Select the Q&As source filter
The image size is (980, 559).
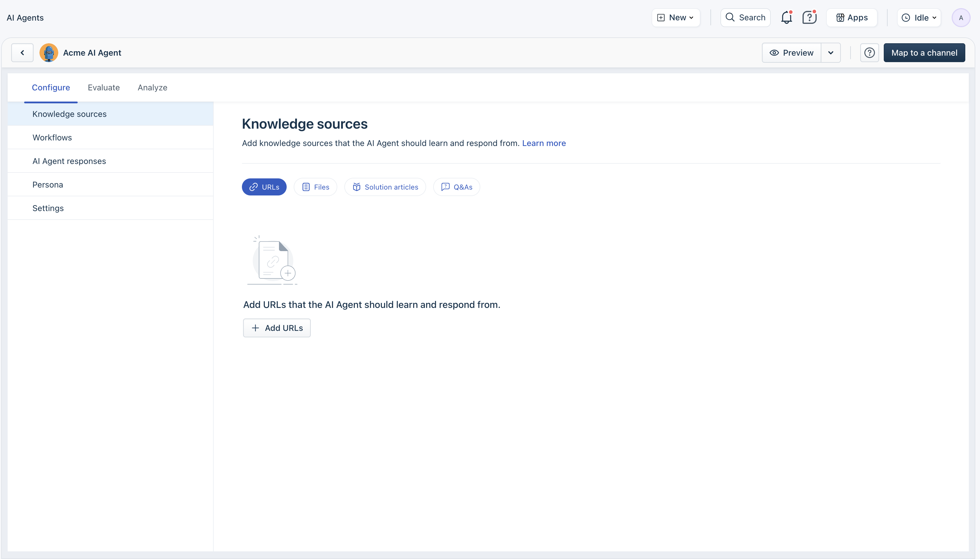click(x=457, y=187)
